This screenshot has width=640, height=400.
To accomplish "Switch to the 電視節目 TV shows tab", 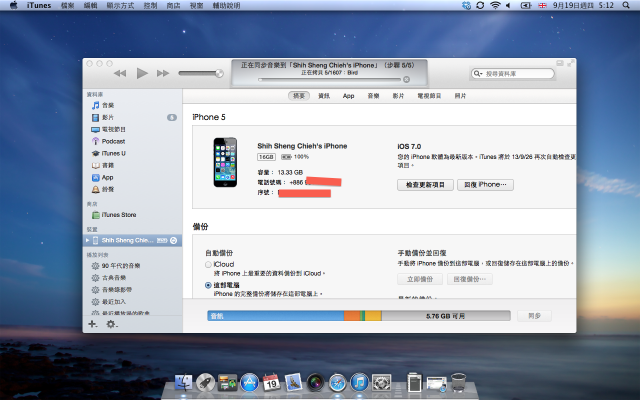I will [429, 96].
